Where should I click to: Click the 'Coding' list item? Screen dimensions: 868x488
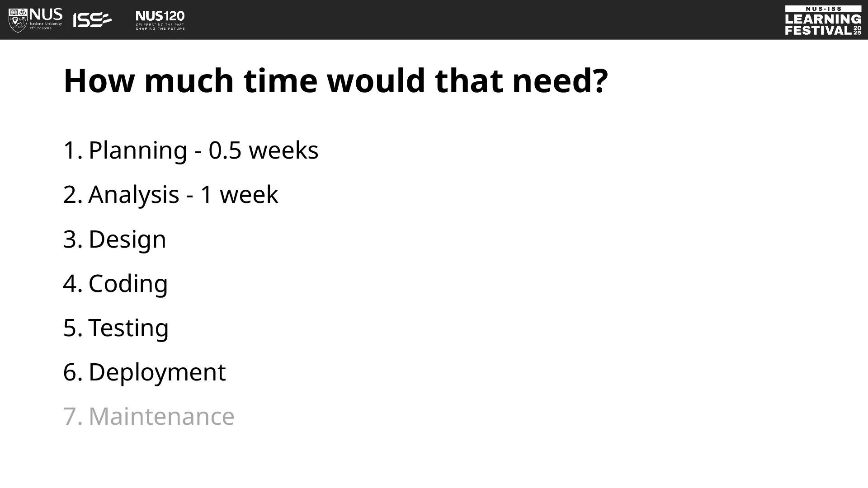116,283
